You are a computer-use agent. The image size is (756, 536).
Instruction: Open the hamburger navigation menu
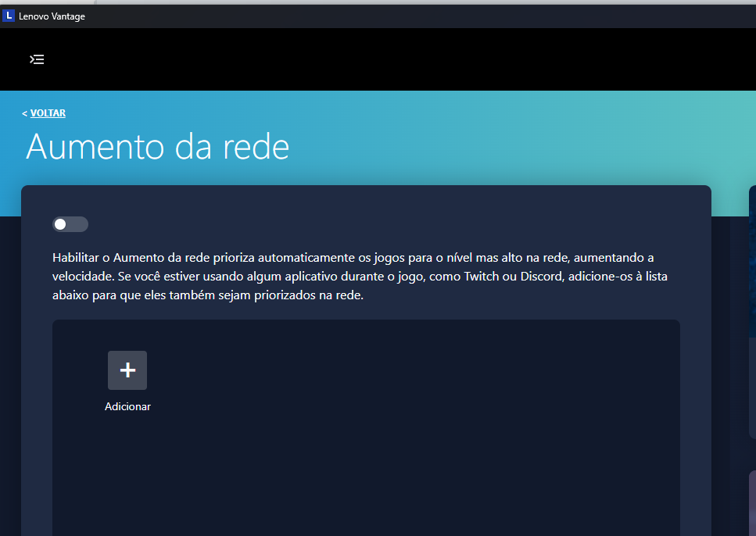click(x=37, y=59)
